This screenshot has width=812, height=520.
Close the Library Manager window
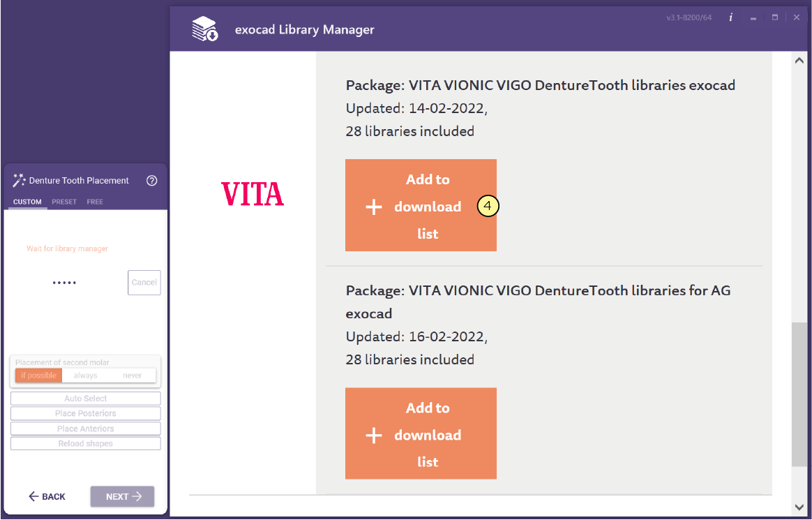click(797, 17)
